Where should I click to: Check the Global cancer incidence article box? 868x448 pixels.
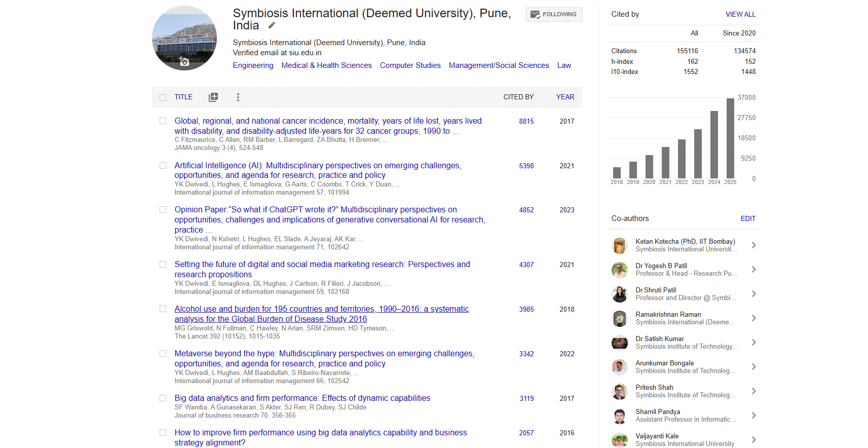tap(163, 121)
